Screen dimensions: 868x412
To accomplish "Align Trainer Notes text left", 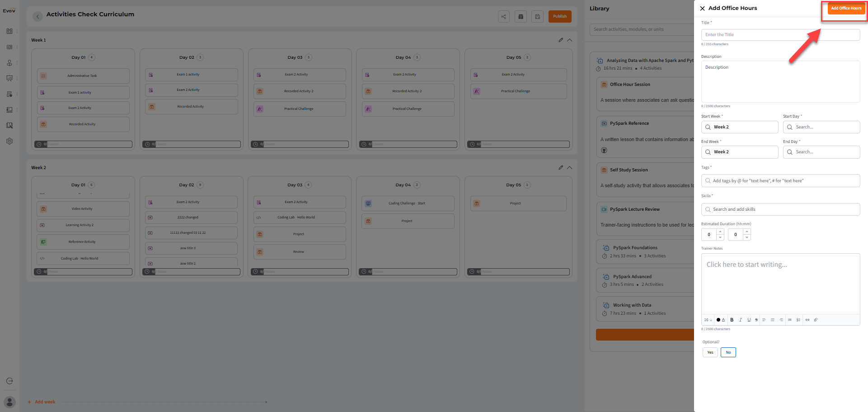I will [x=764, y=320].
